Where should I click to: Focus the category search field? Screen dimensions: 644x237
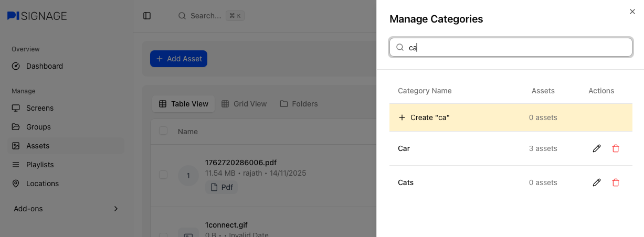(x=517, y=47)
